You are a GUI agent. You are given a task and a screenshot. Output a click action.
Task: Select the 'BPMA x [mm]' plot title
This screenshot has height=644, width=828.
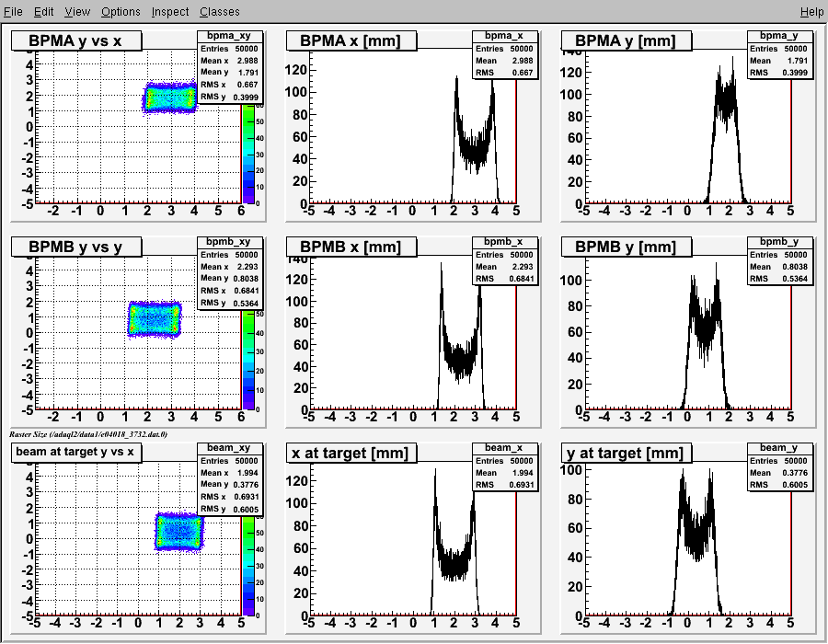pyautogui.click(x=351, y=40)
